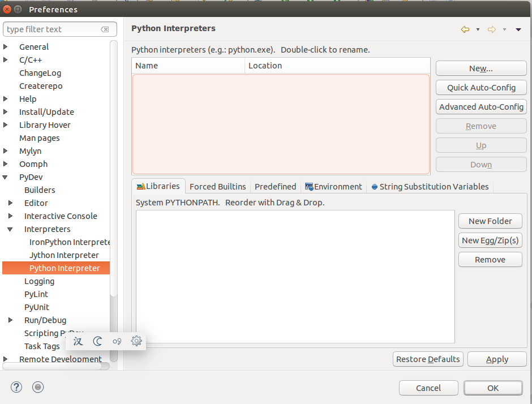Expand the Interactive Console tree node
Viewport: 532px width, 404px height.
click(x=10, y=216)
